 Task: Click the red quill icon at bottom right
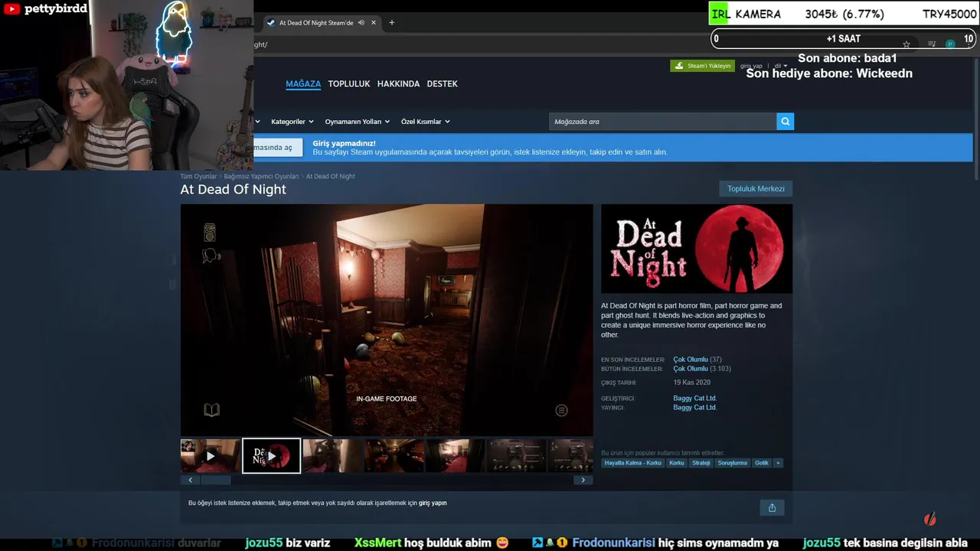(x=930, y=520)
